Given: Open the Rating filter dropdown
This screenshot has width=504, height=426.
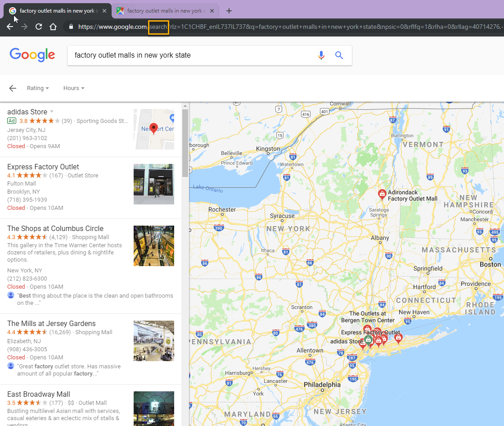Looking at the screenshot, I should [38, 88].
